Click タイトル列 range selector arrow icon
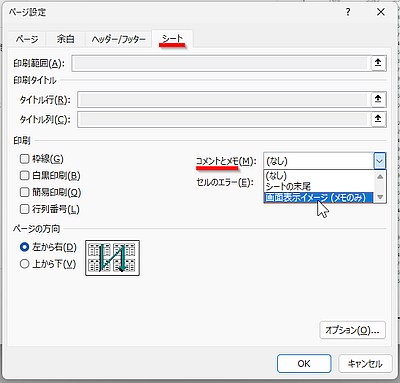Viewport: 400px width, 383px height. 378,119
